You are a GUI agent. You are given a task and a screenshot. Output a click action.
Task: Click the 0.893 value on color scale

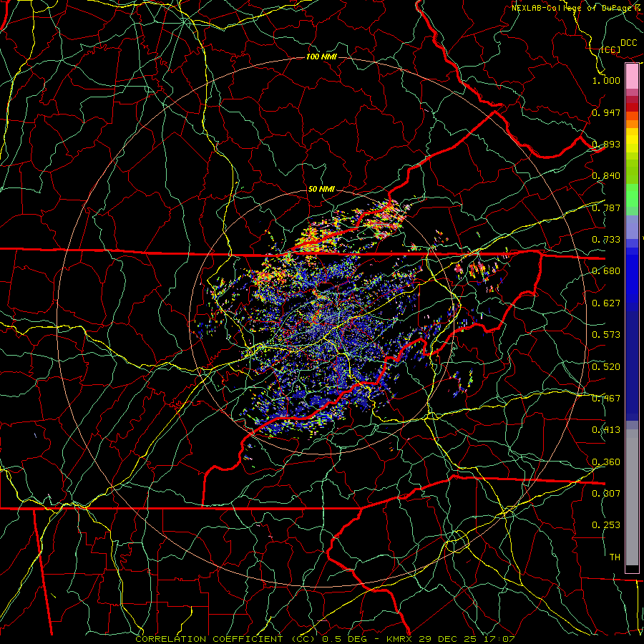pos(606,144)
